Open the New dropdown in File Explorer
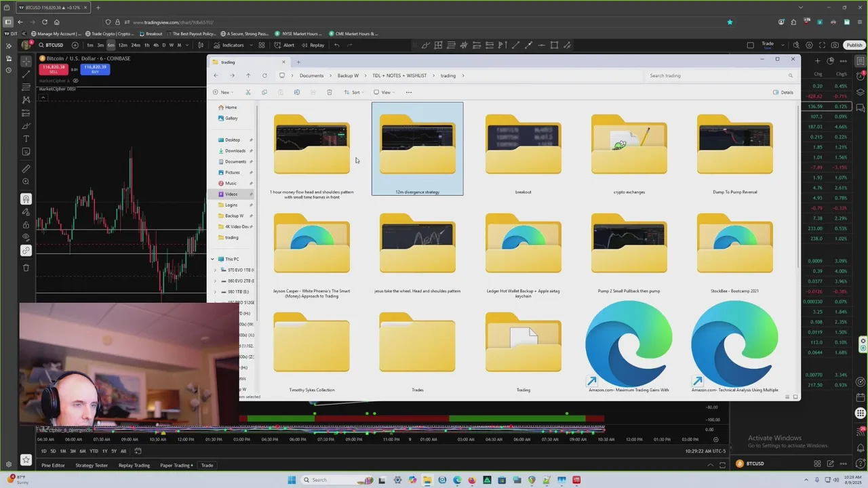The height and width of the screenshot is (488, 868). [x=222, y=92]
